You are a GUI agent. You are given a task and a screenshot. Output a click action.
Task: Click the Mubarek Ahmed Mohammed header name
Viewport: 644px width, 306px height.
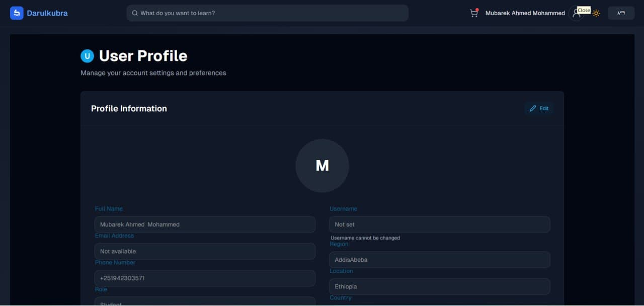(525, 13)
